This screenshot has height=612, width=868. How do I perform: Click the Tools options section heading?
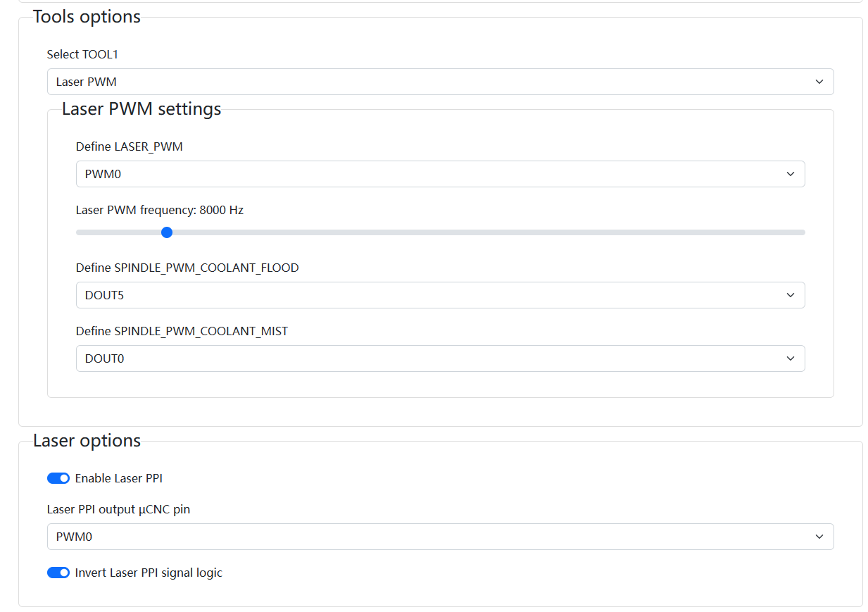click(87, 16)
